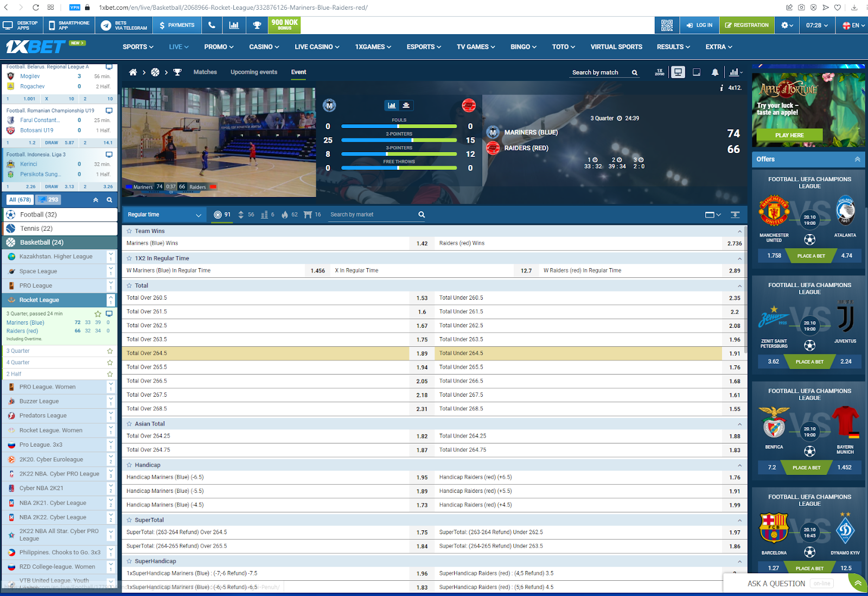The width and height of the screenshot is (868, 596).
Task: Open the Regular time dropdown
Action: coord(165,214)
